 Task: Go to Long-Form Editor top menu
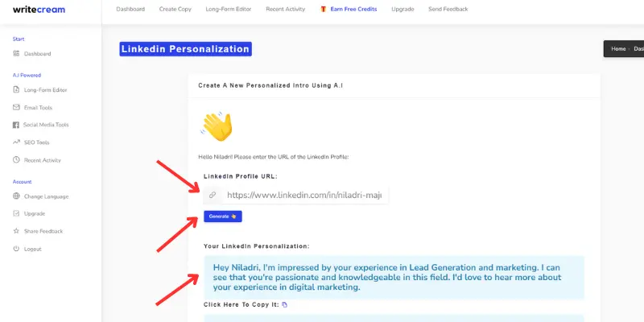coord(229,9)
